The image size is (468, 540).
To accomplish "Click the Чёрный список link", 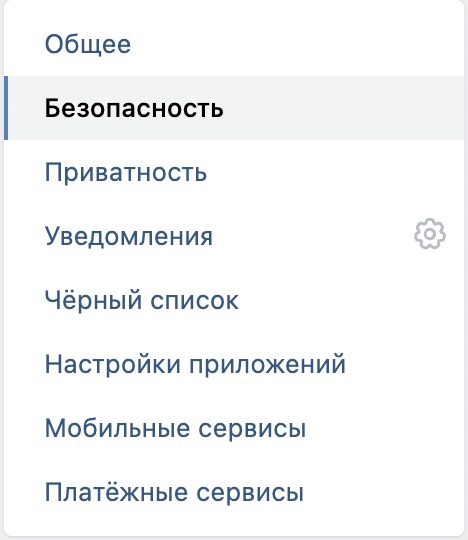I will pos(142,300).
